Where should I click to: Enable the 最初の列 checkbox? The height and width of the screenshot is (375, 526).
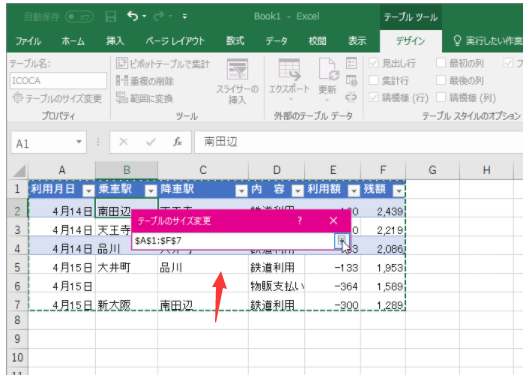coord(440,63)
